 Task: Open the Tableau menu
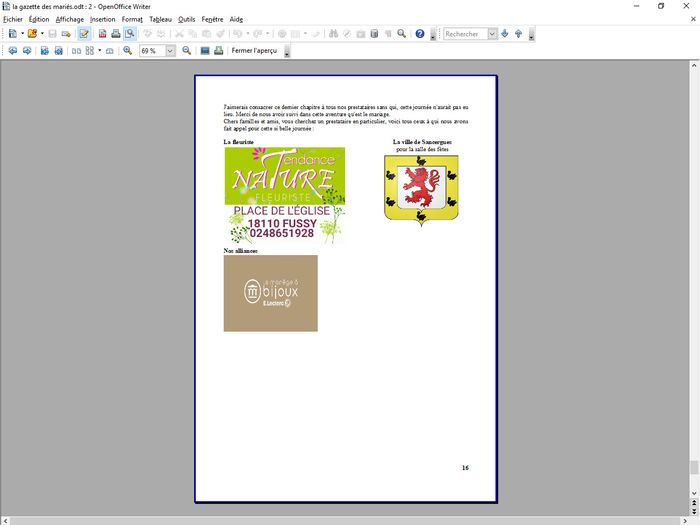click(x=160, y=19)
